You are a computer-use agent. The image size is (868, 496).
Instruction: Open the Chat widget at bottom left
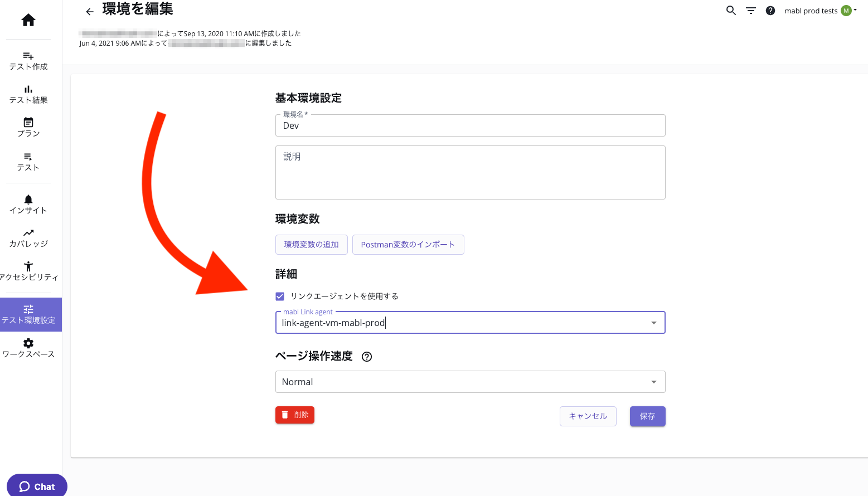36,485
